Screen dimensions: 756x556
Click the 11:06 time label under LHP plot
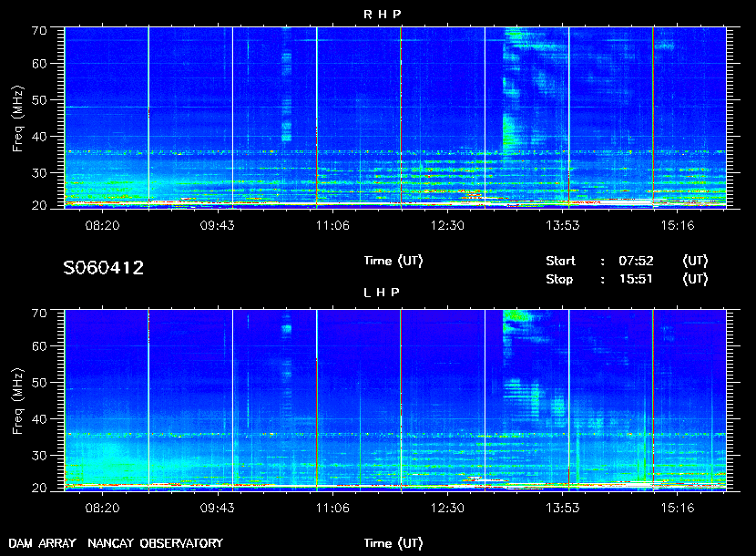(x=332, y=508)
